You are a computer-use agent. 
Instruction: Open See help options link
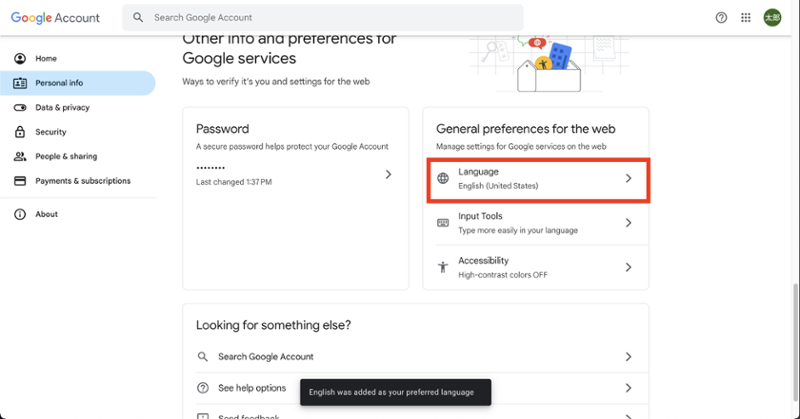pyautogui.click(x=250, y=388)
